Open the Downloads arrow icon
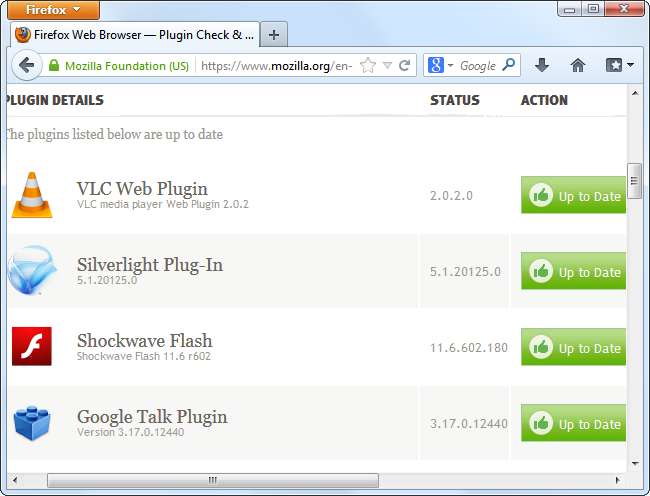Screen dimensions: 650x496 [541, 65]
